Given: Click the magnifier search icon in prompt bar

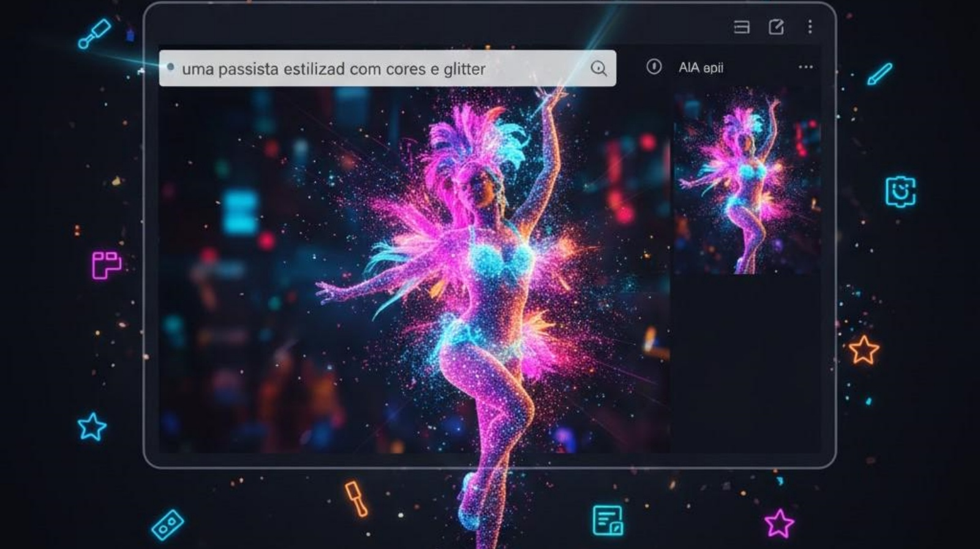Looking at the screenshot, I should coord(598,69).
